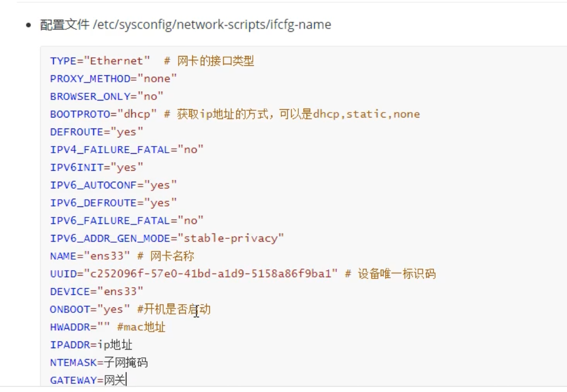The width and height of the screenshot is (567, 392).
Task: Click the GATEWAY=网关 line
Action: (88, 380)
